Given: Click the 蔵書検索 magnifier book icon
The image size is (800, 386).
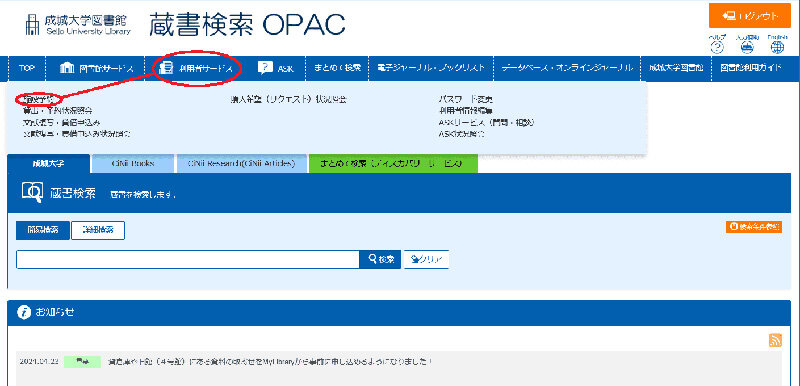Looking at the screenshot, I should [x=32, y=193].
